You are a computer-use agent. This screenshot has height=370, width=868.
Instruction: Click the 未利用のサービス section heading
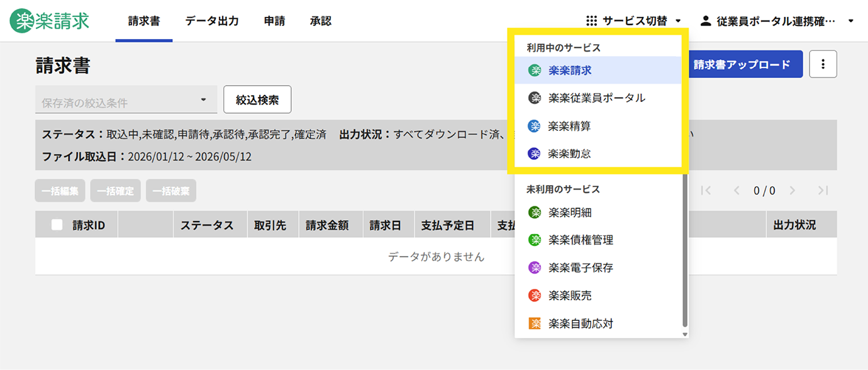coord(564,189)
